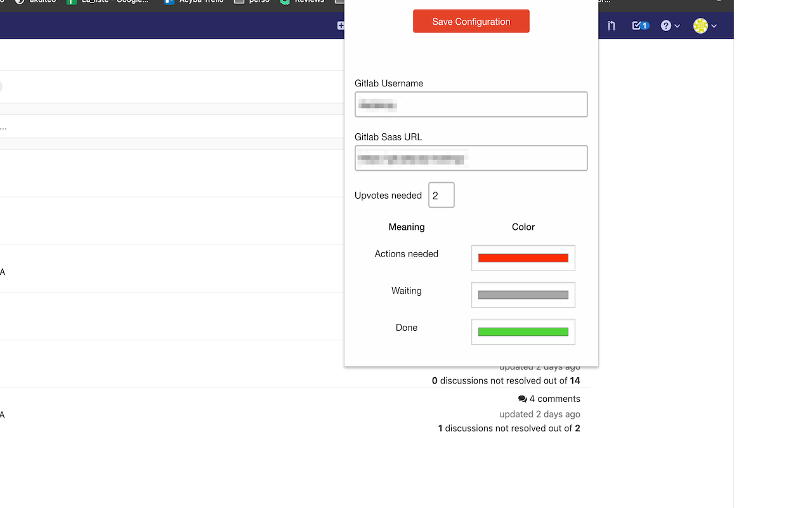Click '0 discussions not resolved out of 14'

(506, 380)
